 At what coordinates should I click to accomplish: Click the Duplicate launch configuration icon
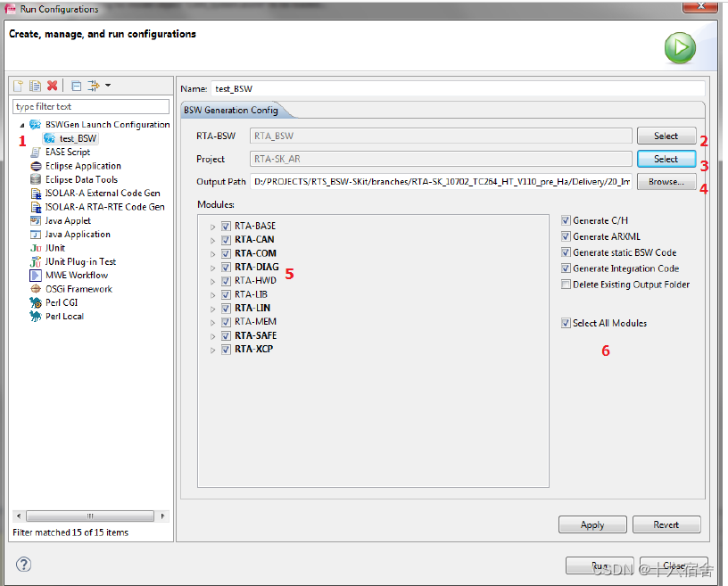[36, 86]
